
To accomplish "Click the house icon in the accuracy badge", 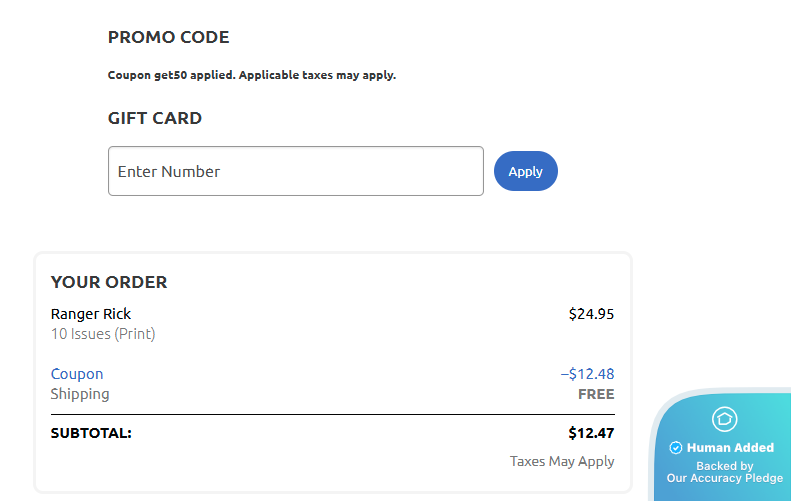I will [x=724, y=419].
